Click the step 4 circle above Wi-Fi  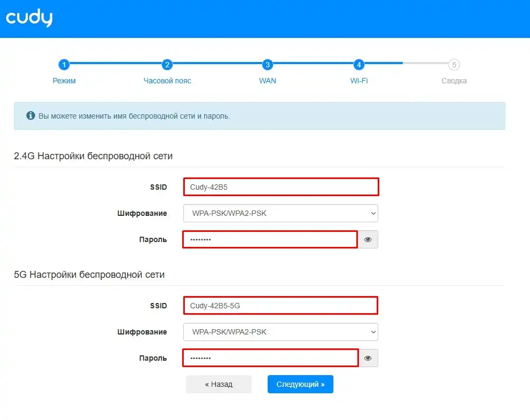(x=359, y=65)
